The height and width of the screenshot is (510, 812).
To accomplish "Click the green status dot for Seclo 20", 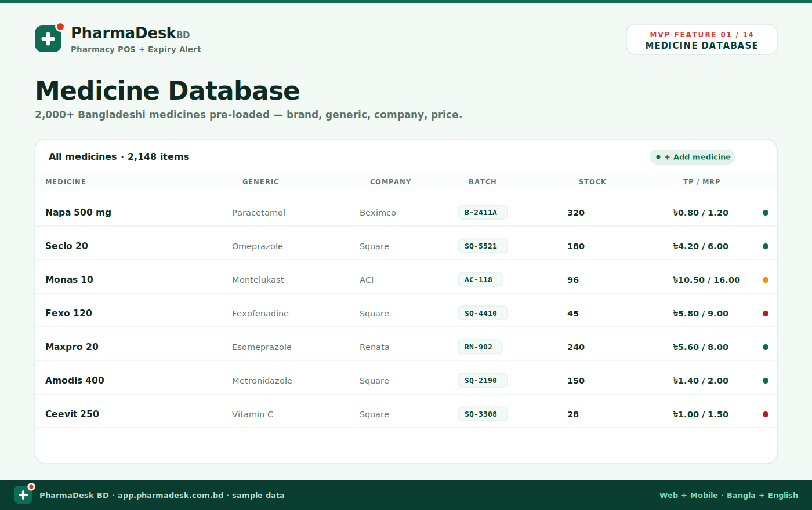I will click(x=766, y=246).
